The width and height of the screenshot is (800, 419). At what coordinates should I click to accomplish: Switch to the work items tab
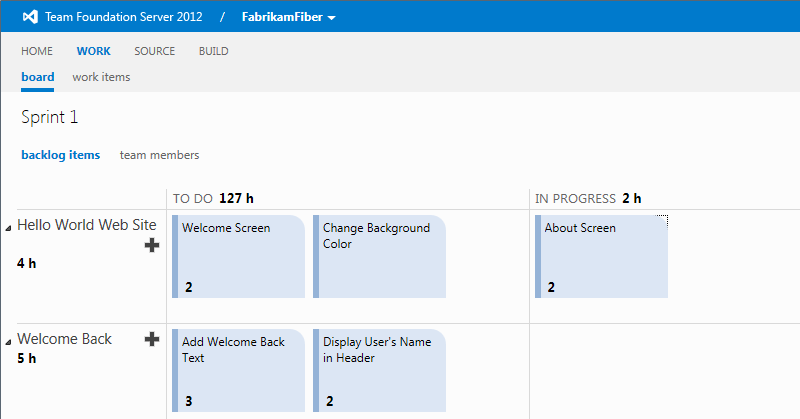click(101, 77)
